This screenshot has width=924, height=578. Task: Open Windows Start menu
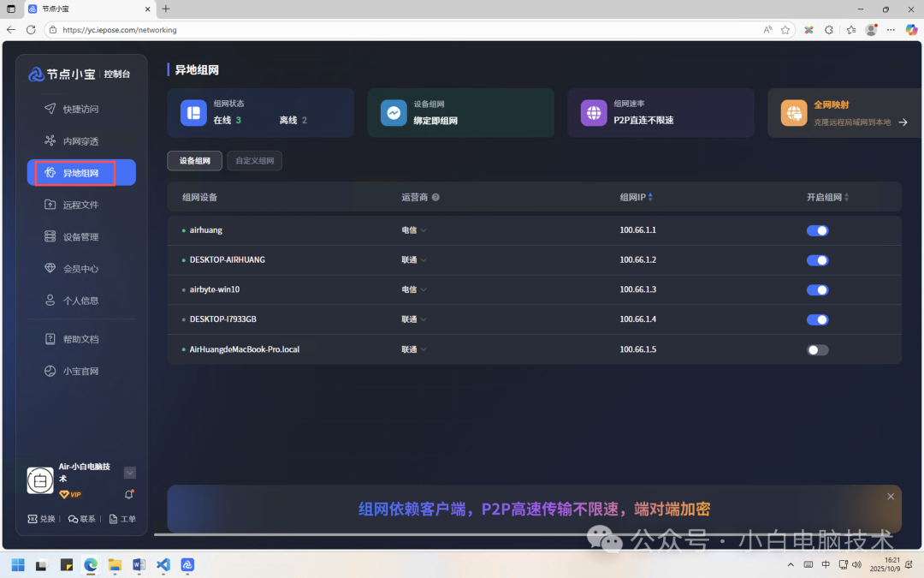18,564
